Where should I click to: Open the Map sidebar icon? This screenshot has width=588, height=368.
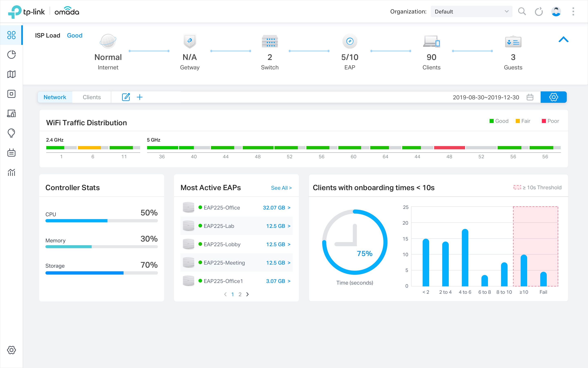coord(11,74)
